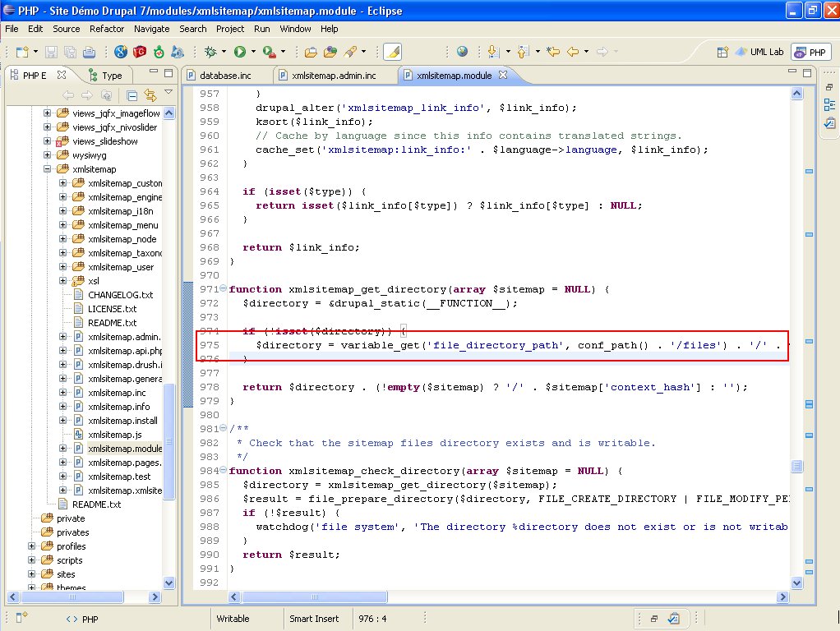Viewport: 840px width, 631px height.
Task: Toggle the Mark Occurrences highlighter icon
Action: point(393,52)
